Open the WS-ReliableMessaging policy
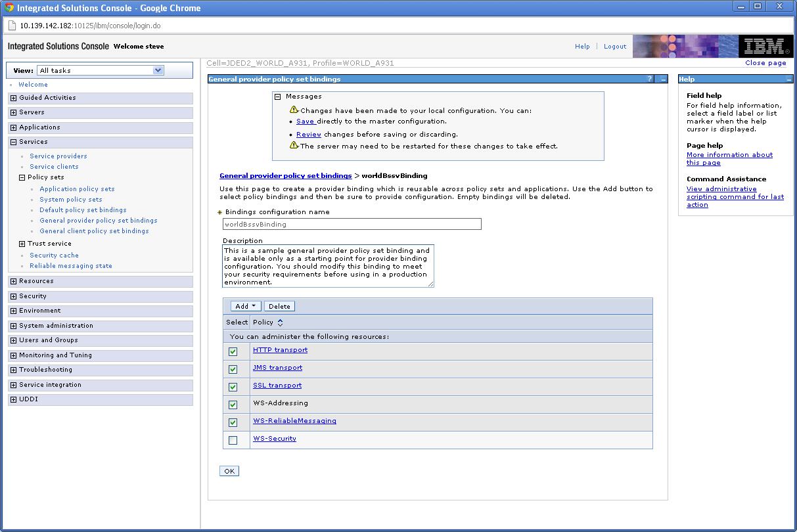Viewport: 797px width, 532px height. tap(294, 421)
